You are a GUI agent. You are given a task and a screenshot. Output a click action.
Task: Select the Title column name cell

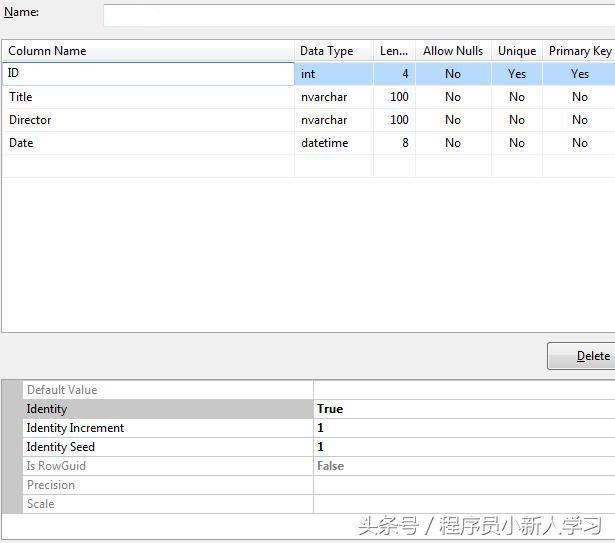click(148, 97)
